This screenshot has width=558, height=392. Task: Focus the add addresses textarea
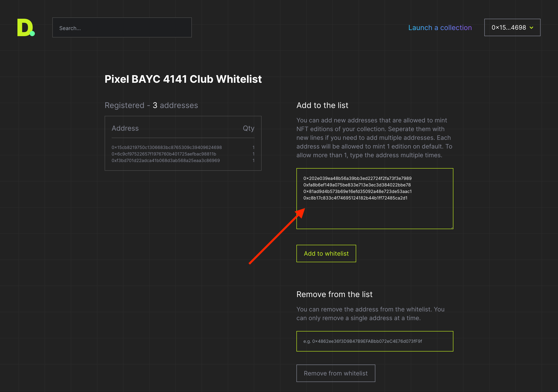(x=375, y=199)
